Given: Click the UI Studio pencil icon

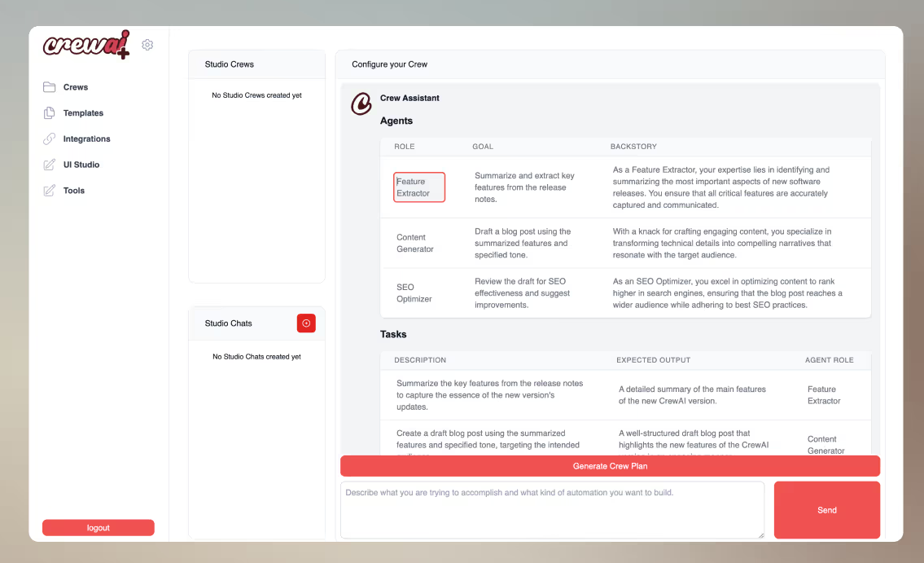Looking at the screenshot, I should pos(50,165).
